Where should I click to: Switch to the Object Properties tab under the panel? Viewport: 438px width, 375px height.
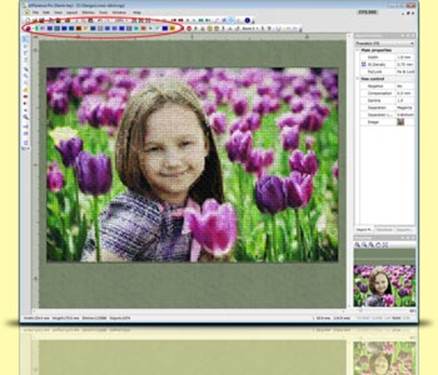click(x=364, y=230)
